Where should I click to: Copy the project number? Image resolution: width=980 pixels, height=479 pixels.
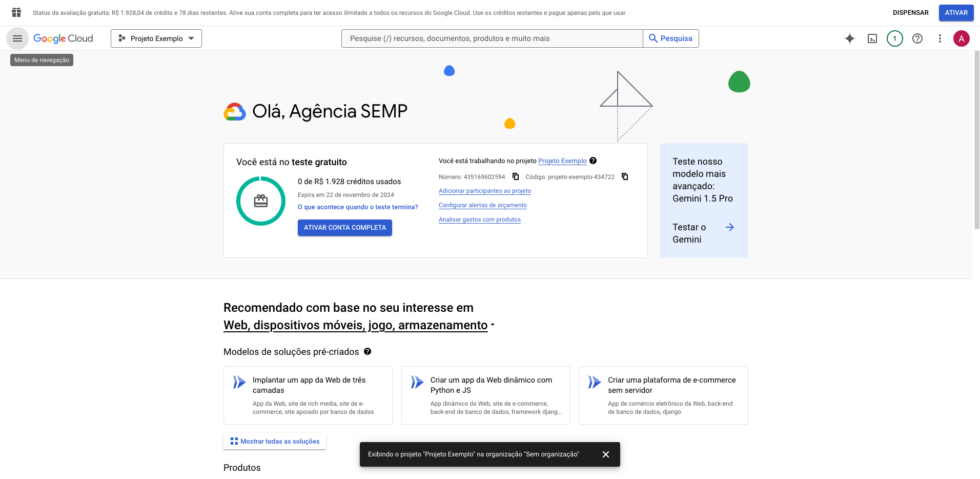coord(516,176)
